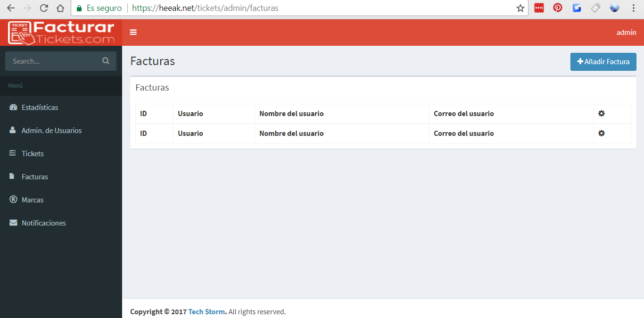Screen dimensions: 644x318
Task: Reload the page in browser
Action: (44, 8)
